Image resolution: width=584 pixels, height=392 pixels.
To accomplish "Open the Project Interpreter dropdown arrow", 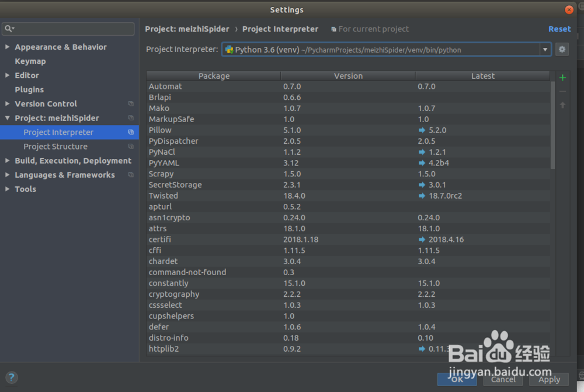I will [545, 50].
